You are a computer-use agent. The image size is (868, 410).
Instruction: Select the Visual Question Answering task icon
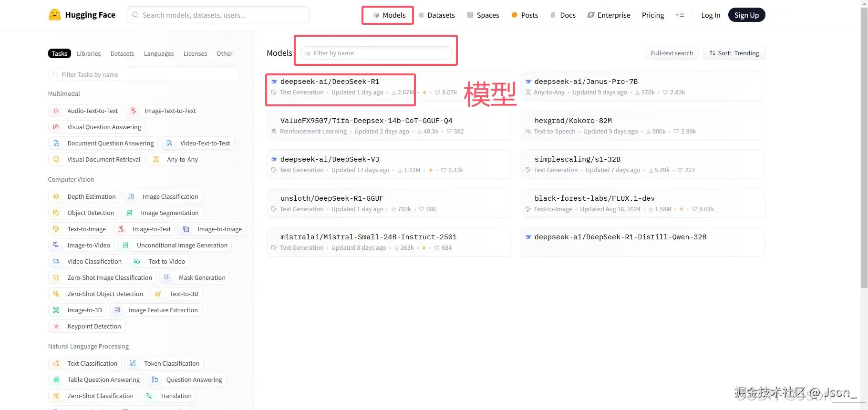tap(56, 127)
